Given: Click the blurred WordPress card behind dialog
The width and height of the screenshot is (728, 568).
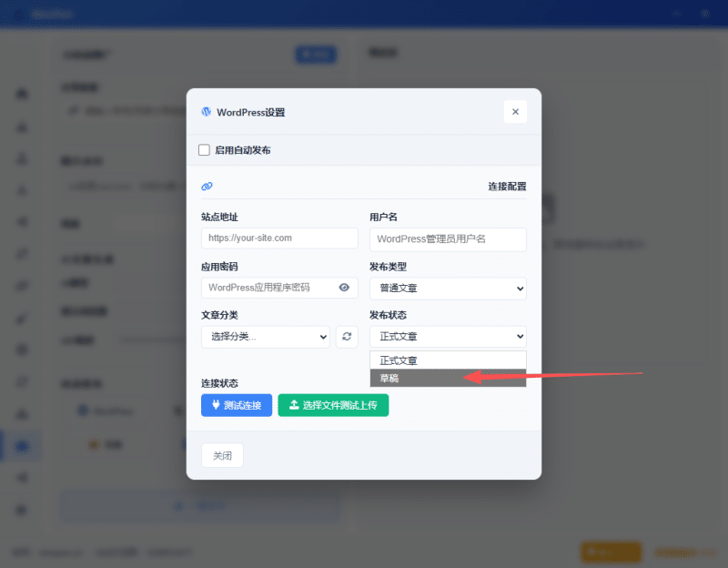Looking at the screenshot, I should click(x=109, y=411).
